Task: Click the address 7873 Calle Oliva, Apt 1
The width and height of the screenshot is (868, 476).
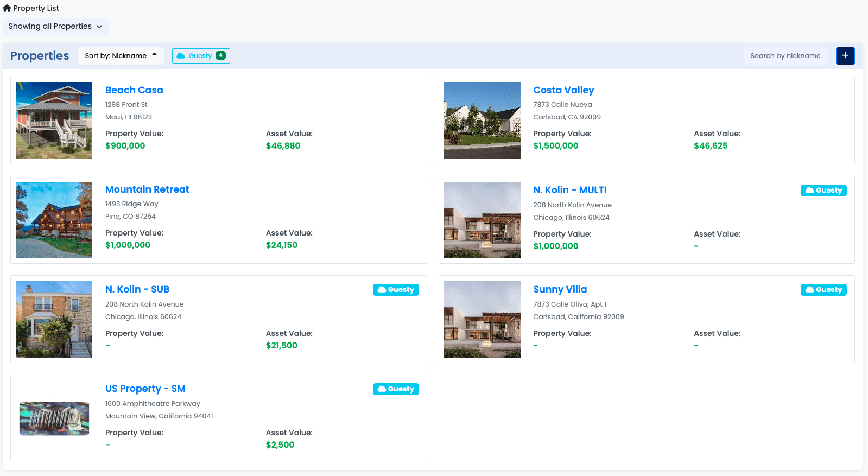Action: pos(569,304)
